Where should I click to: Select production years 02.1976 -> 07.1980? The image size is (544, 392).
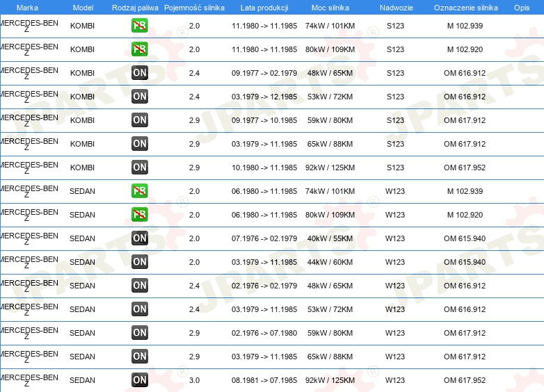264,333
